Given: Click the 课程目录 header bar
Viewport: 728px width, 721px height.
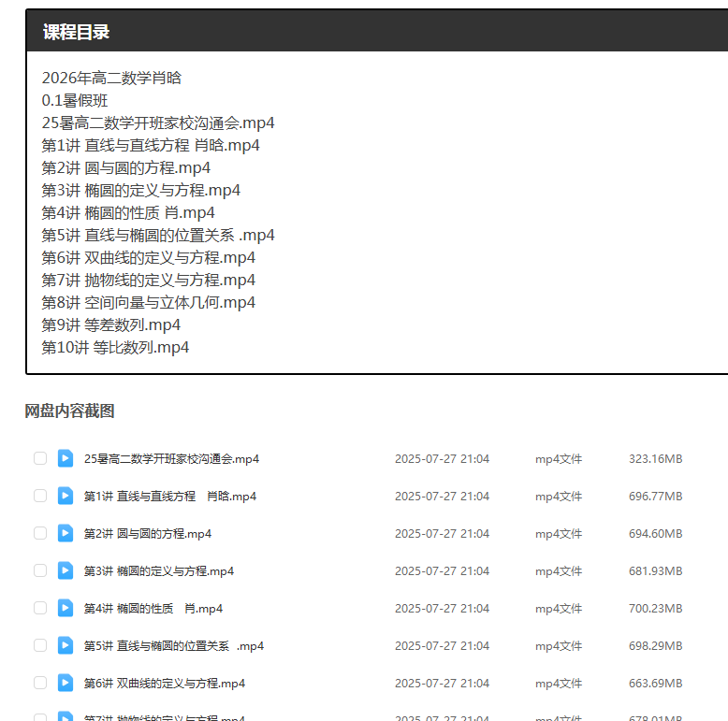Looking at the screenshot, I should click(374, 32).
